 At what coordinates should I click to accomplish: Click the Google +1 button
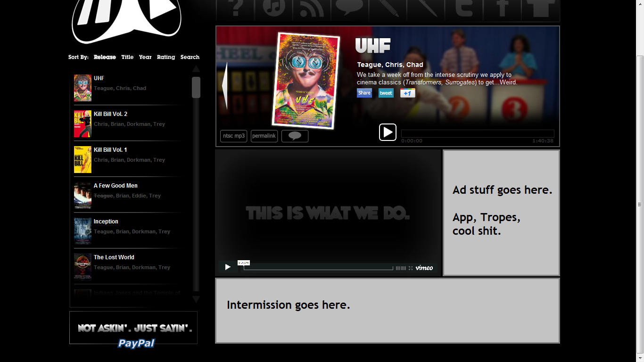(408, 93)
